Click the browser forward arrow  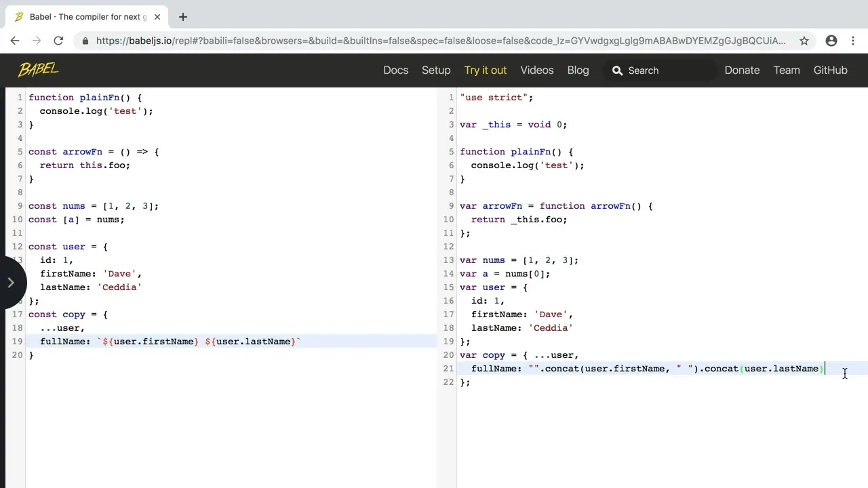point(37,41)
